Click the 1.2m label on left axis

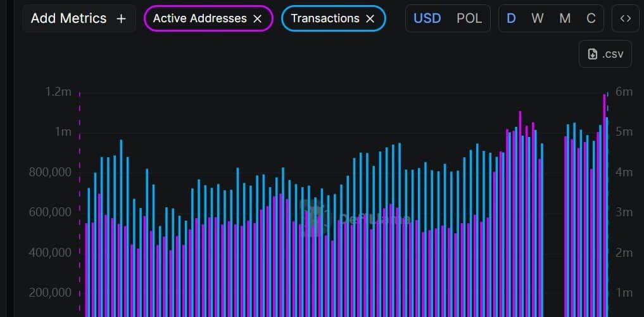click(x=58, y=92)
